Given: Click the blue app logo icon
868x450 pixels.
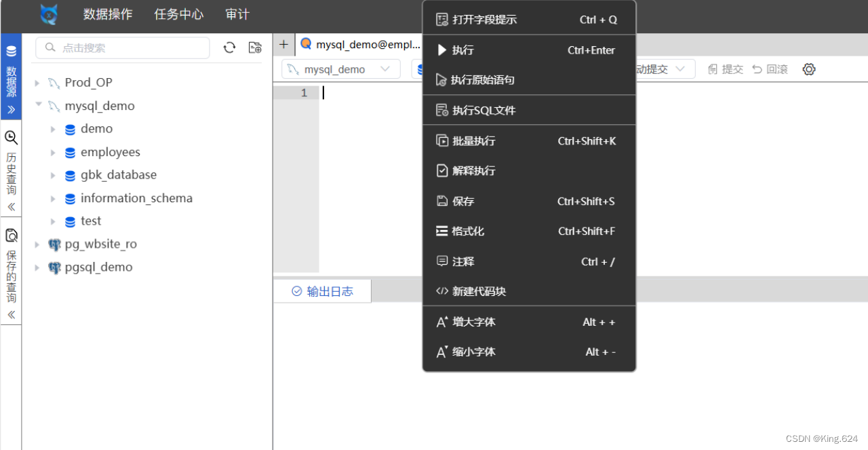Looking at the screenshot, I should [x=49, y=14].
